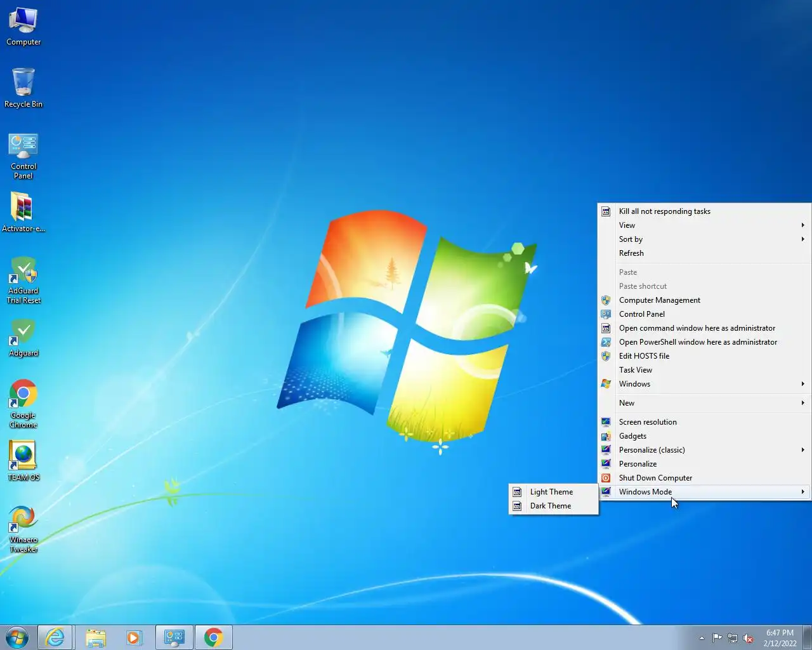Open command window here as administrator
The height and width of the screenshot is (650, 812).
704,328
